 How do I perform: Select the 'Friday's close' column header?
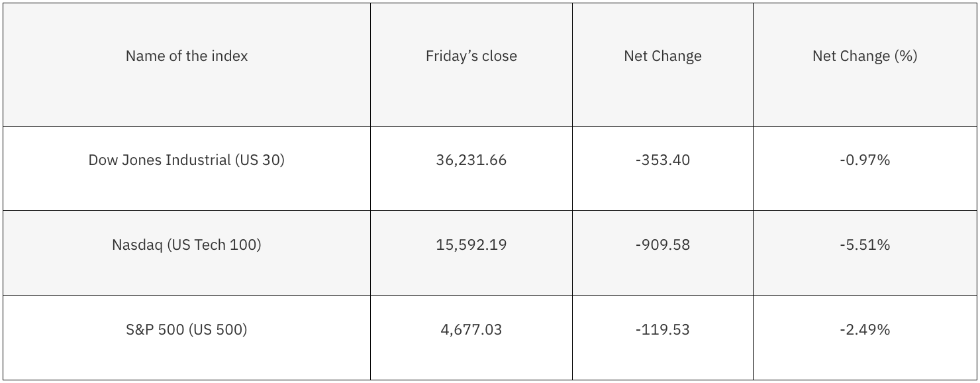[471, 56]
